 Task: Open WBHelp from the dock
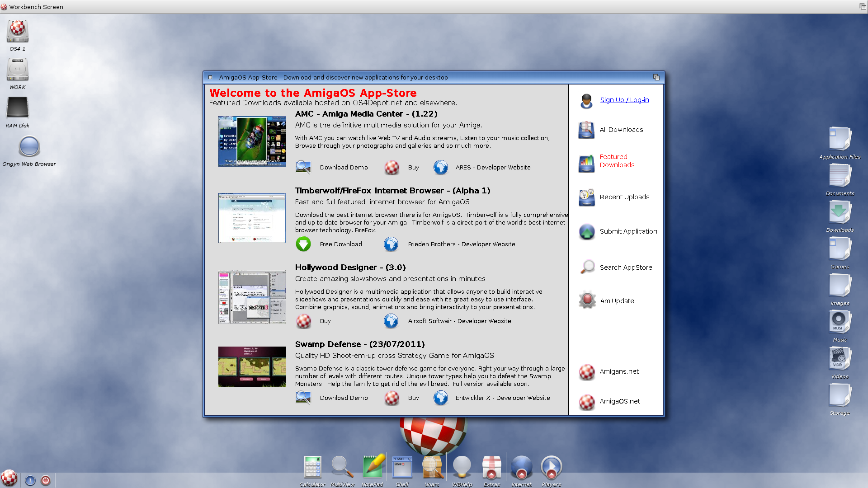462,468
